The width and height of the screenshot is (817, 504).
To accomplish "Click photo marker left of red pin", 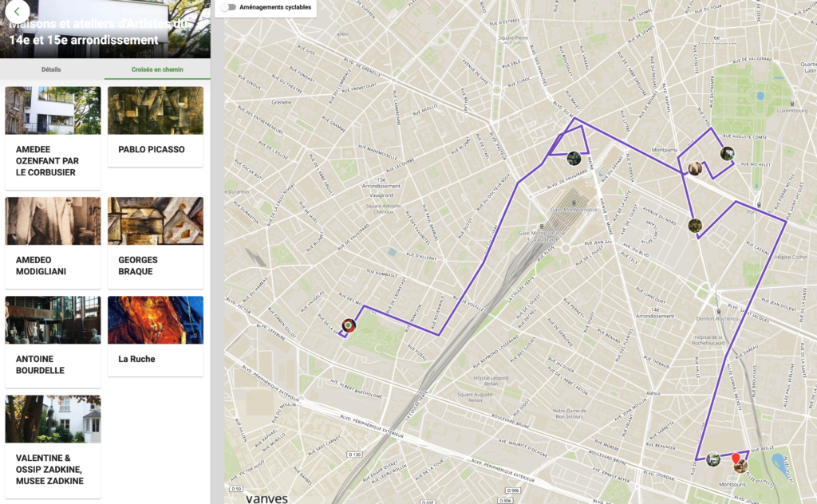I will (x=713, y=459).
